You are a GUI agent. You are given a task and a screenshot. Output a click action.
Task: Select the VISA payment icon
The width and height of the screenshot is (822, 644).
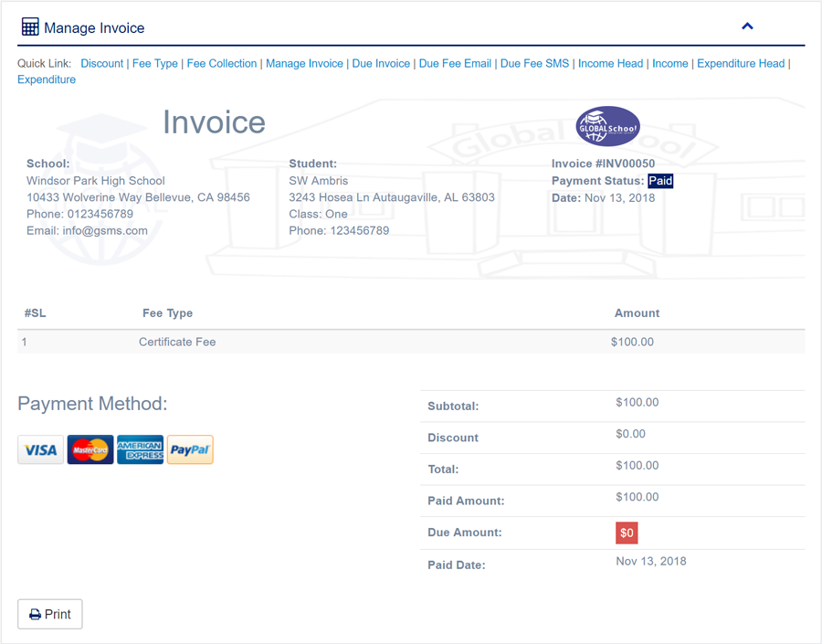pyautogui.click(x=40, y=449)
